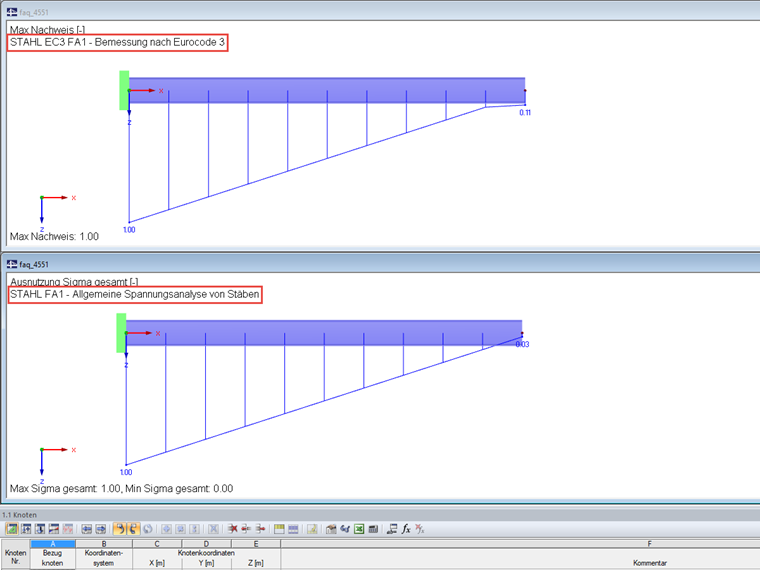
Task: Click the blue binoculars search icon
Action: (345, 529)
